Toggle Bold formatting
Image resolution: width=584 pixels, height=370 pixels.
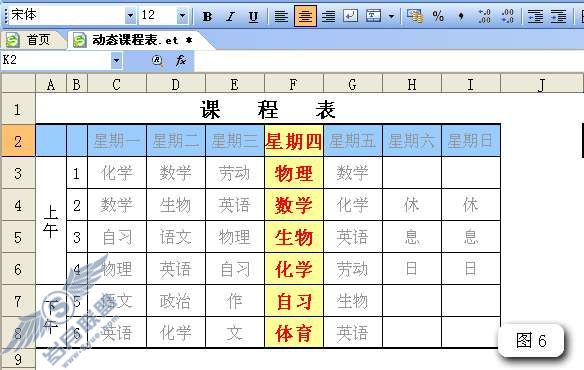click(x=207, y=16)
